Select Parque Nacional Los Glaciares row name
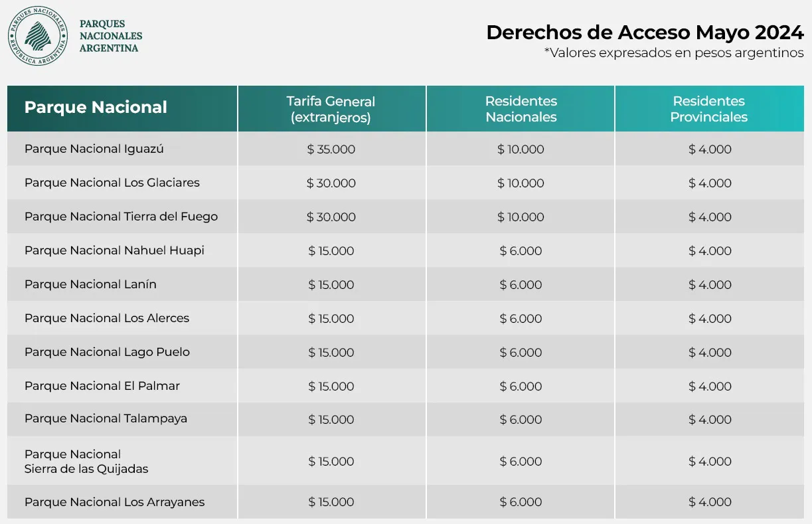812x524 pixels. pyautogui.click(x=112, y=183)
